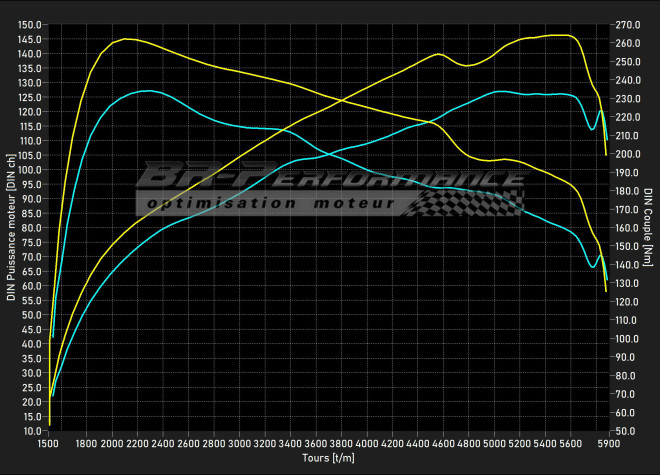Click the cyan torque curve peak near 2300 rpm

pyautogui.click(x=147, y=91)
